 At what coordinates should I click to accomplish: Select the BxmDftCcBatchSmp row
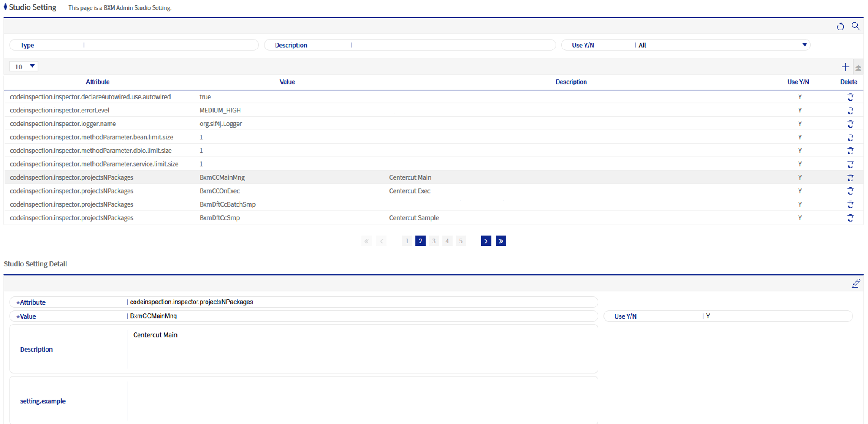point(227,204)
